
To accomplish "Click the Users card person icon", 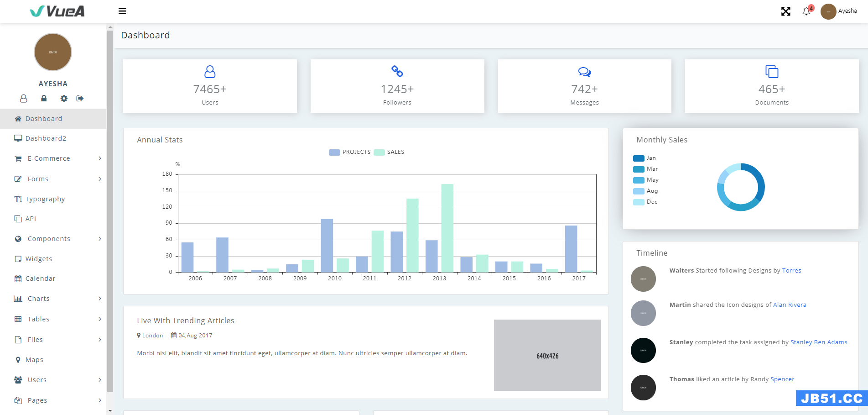I will [x=210, y=72].
